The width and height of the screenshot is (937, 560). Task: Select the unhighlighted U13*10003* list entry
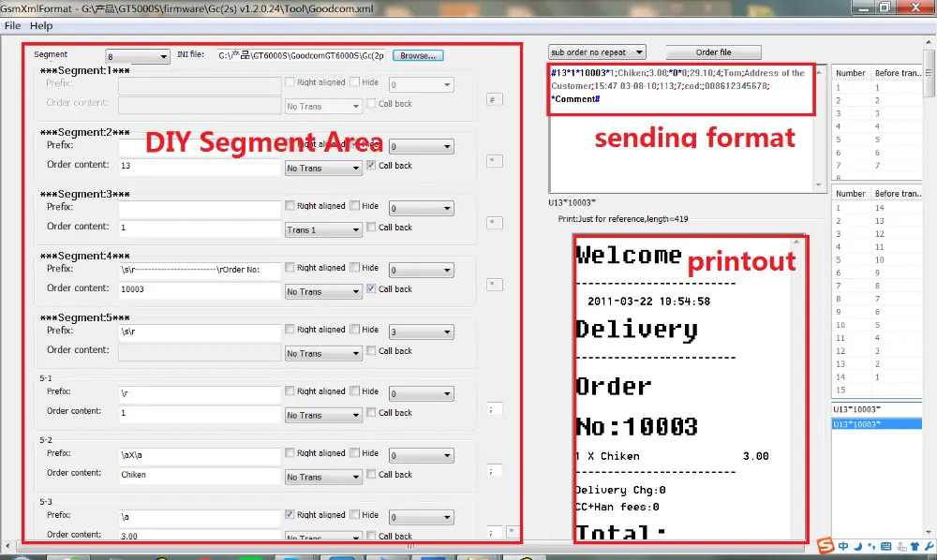(x=877, y=409)
